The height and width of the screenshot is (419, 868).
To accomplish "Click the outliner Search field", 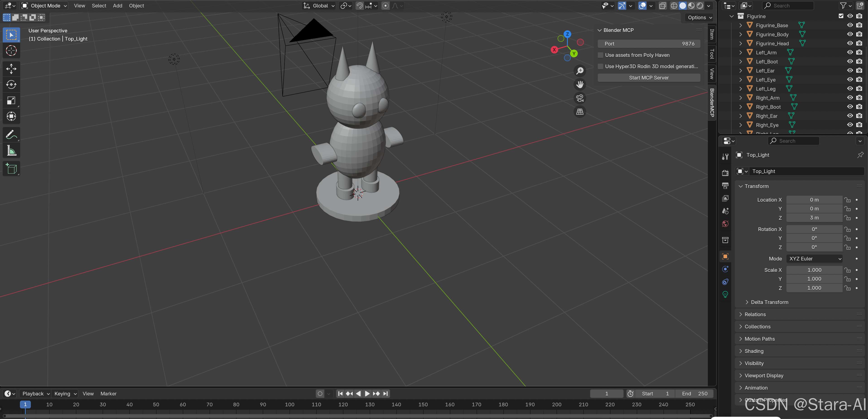I will [788, 6].
